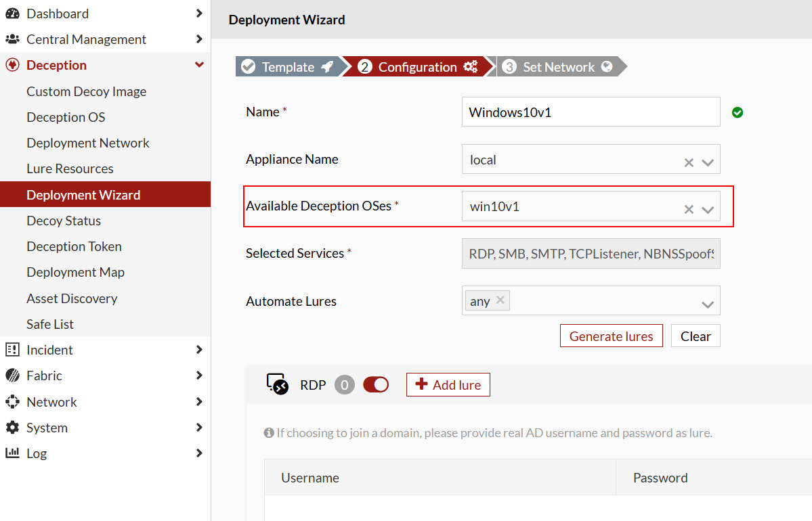Clear the win10v1 OS selection with X
The image size is (812, 521).
[x=689, y=209]
